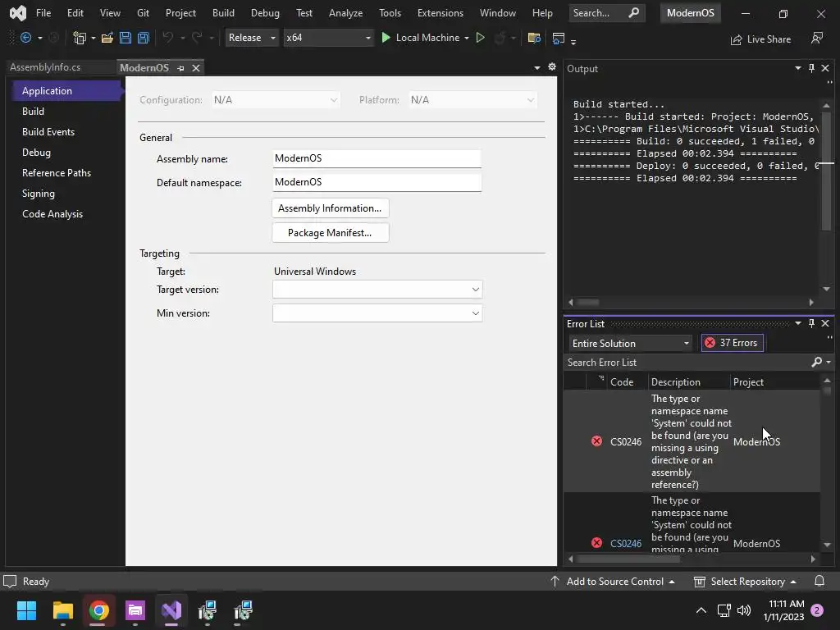840x630 pixels.
Task: Open the Error List window options arrow
Action: [x=797, y=323]
